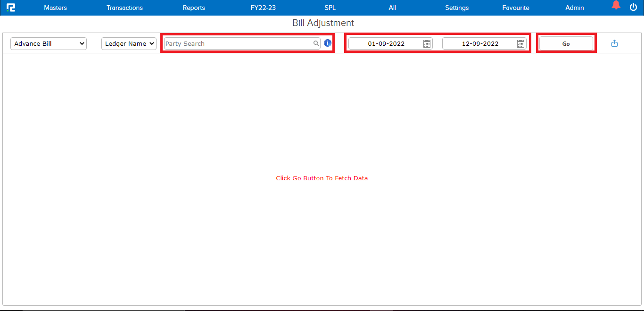Open the Favourite menu
Viewport: 644px width, 311px height.
[x=516, y=8]
